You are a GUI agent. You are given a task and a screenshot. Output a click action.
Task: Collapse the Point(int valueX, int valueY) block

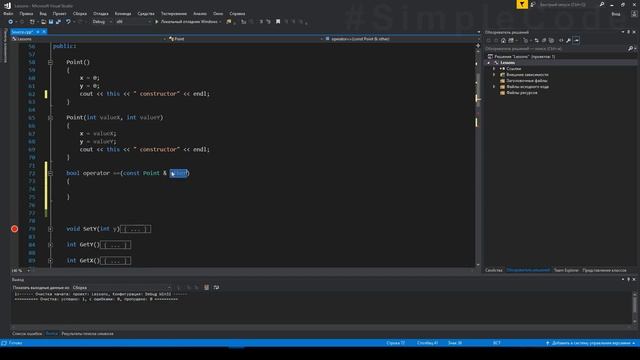(50, 118)
